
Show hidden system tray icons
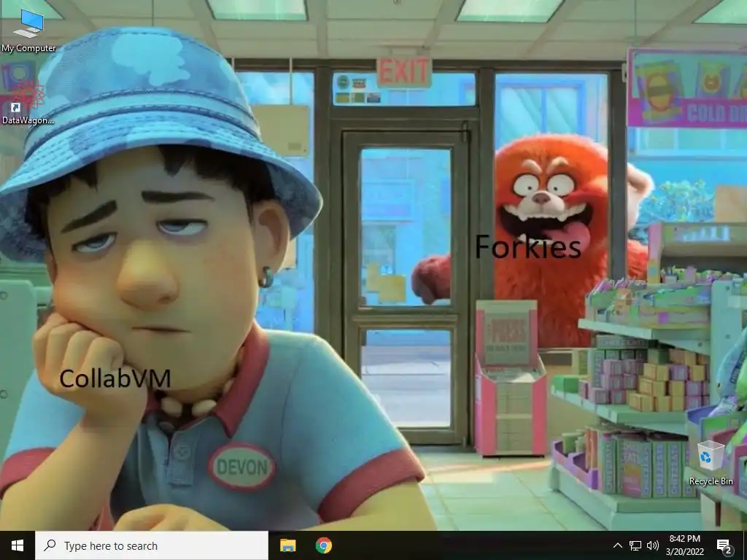pyautogui.click(x=617, y=545)
